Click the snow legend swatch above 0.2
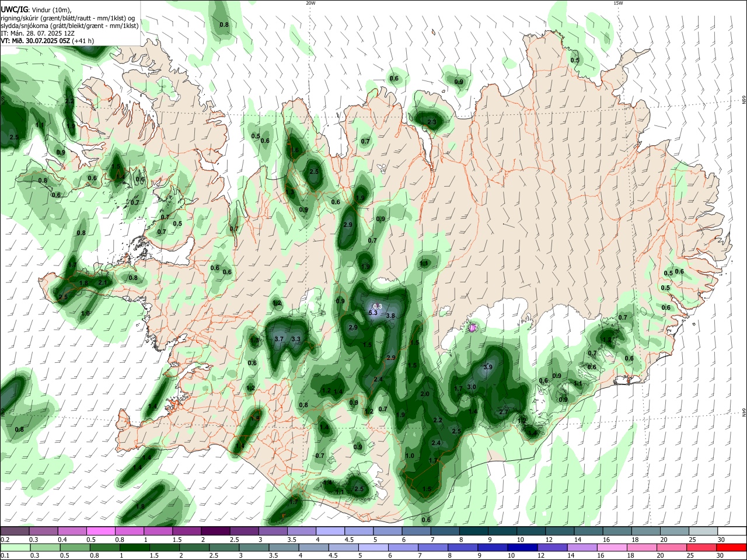The height and width of the screenshot is (560, 747). click(x=14, y=531)
